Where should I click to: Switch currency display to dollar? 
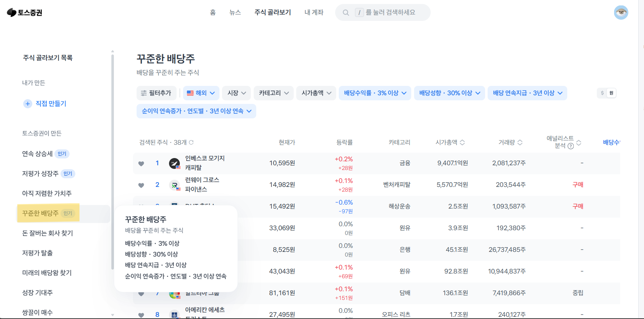[x=602, y=93]
